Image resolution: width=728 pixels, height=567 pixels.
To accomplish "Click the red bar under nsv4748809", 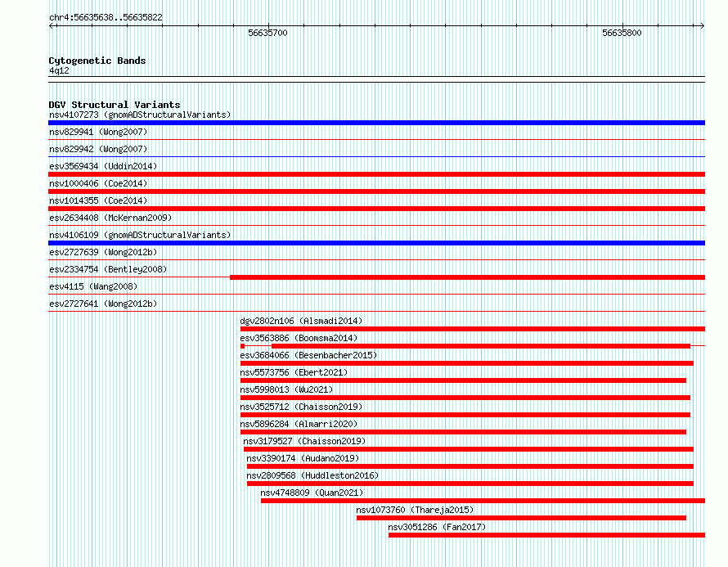I will pyautogui.click(x=483, y=501).
